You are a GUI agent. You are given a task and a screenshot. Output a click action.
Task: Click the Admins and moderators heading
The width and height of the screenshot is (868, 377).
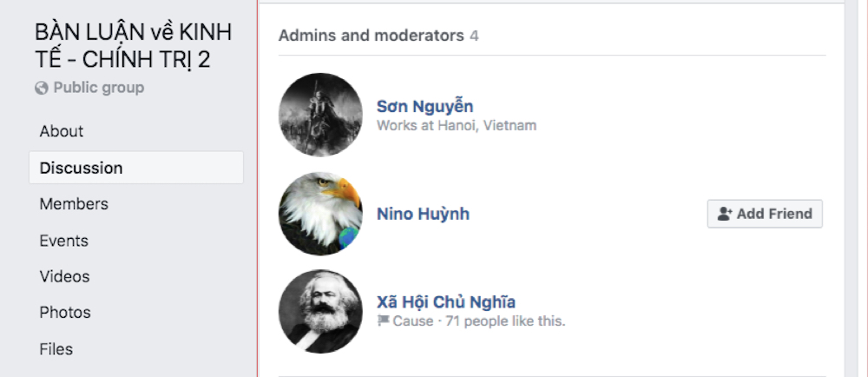(371, 36)
